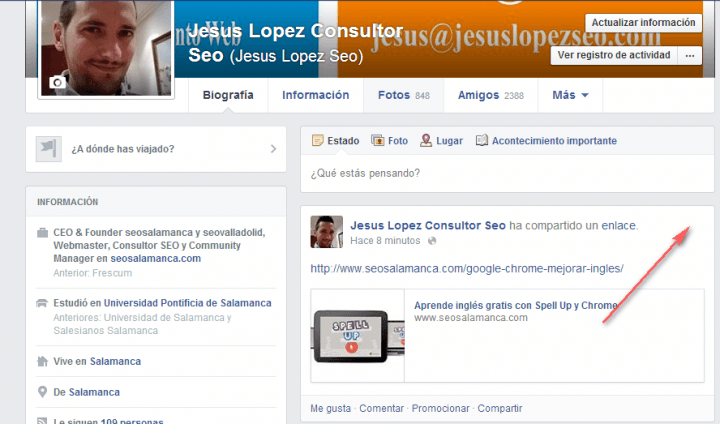Click ¿A dónde has viajado? text
This screenshot has width=720, height=424.
coord(123,149)
